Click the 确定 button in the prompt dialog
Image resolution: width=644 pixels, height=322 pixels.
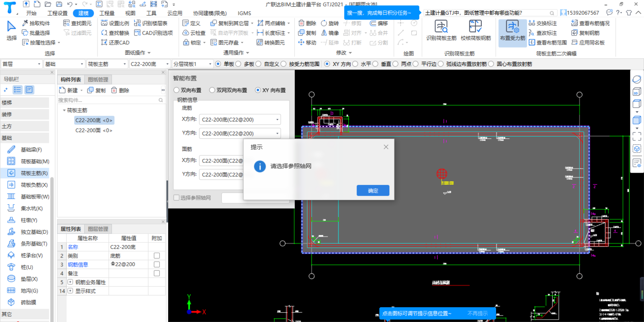click(373, 190)
